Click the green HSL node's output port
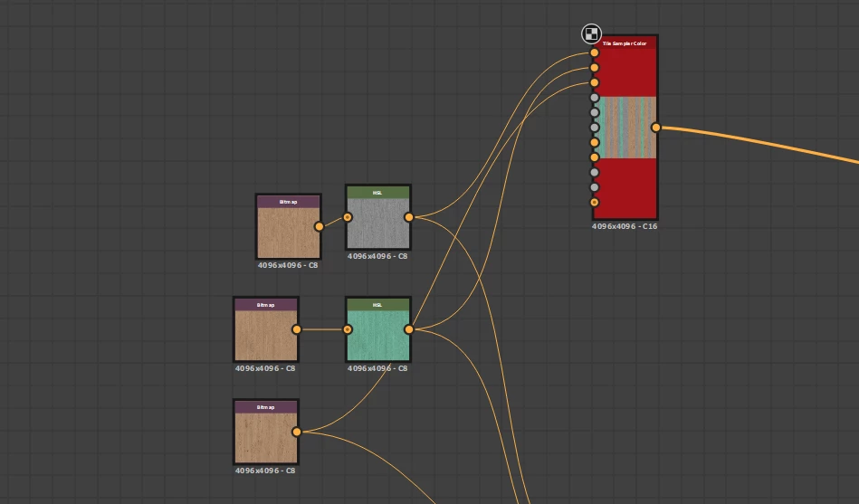859x504 pixels. [409, 329]
